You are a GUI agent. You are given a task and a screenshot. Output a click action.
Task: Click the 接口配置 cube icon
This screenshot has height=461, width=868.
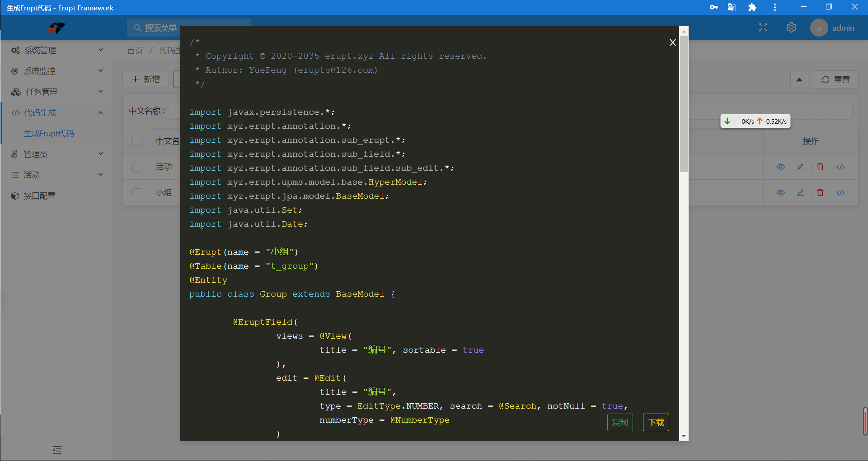coord(15,196)
